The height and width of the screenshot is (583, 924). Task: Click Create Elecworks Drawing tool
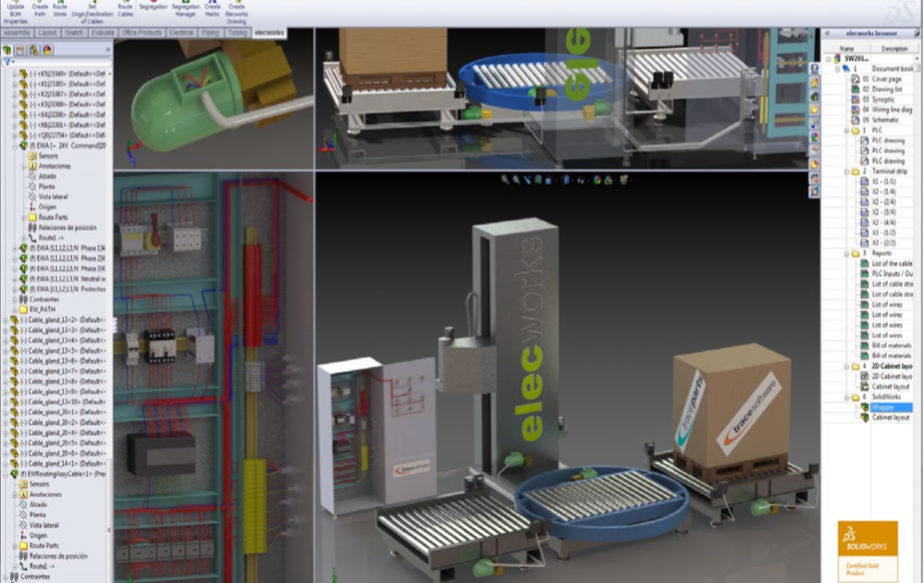(x=236, y=12)
